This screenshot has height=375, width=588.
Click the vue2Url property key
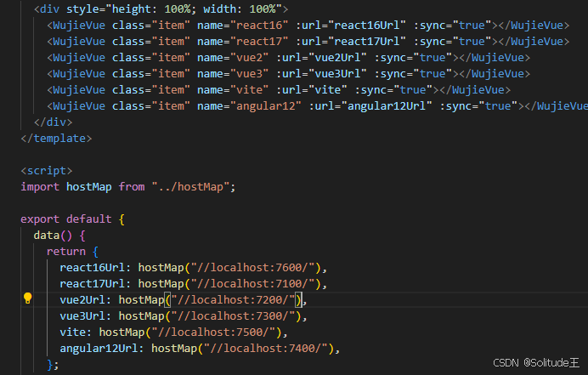(82, 299)
